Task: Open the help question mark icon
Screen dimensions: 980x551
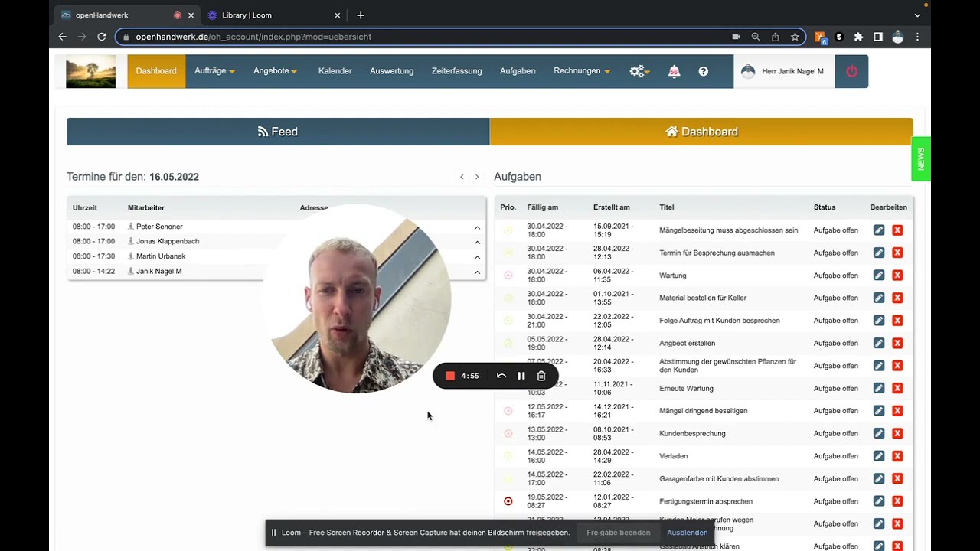Action: (x=704, y=71)
